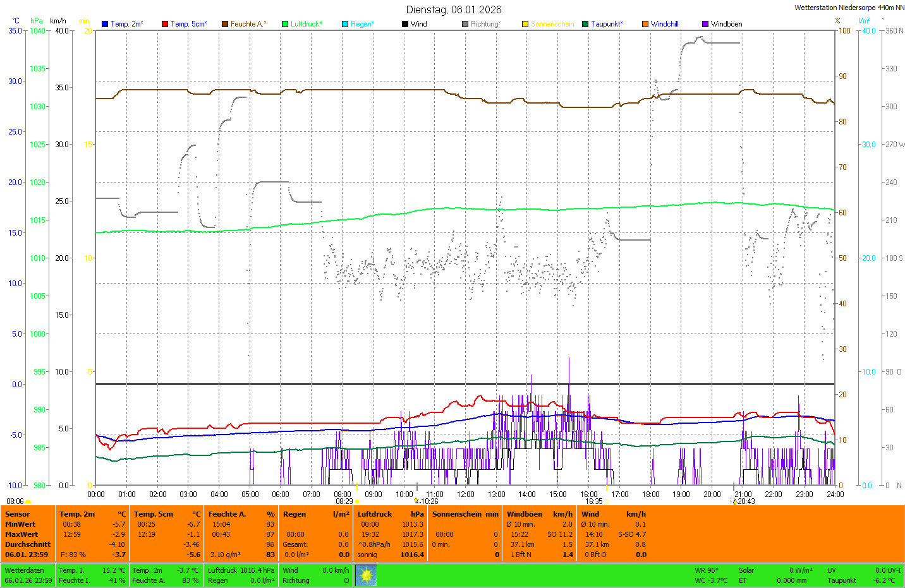Click the Windchill legend label
Viewport: 905px width, 588px height.
(x=664, y=24)
